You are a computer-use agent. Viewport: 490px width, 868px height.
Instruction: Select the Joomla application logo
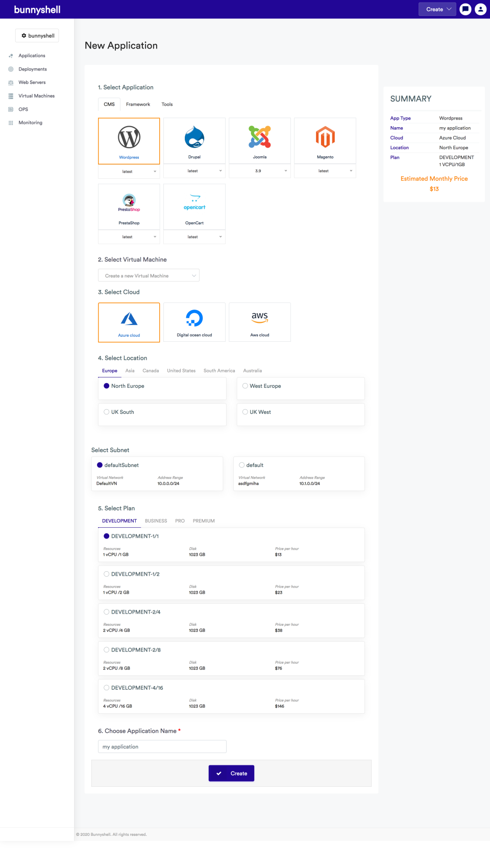[260, 137]
